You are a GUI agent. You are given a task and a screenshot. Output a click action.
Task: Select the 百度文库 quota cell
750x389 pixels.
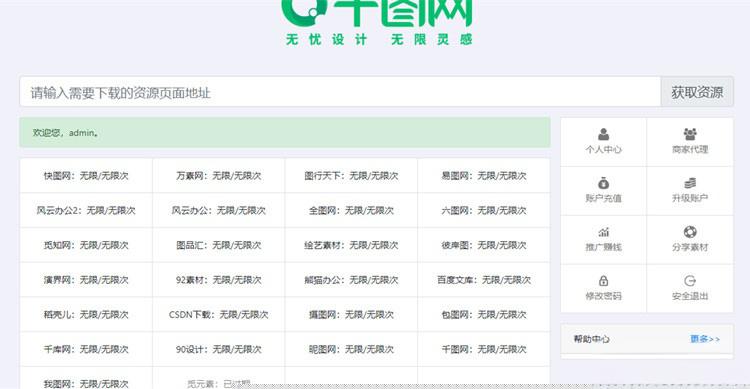click(x=484, y=279)
